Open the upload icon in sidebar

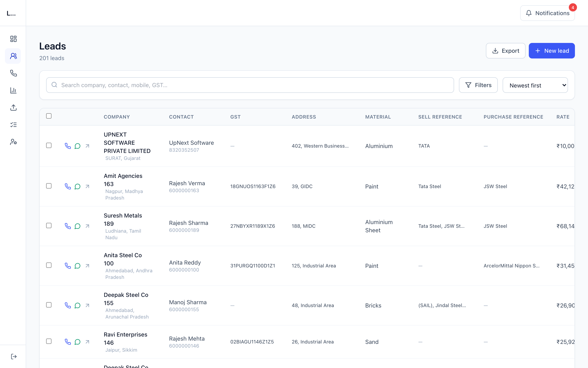[13, 107]
